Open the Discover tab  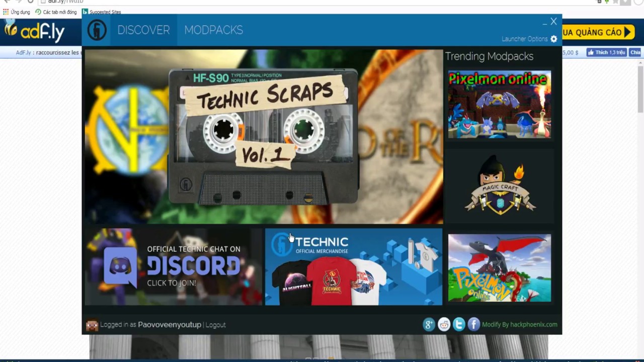pyautogui.click(x=143, y=30)
